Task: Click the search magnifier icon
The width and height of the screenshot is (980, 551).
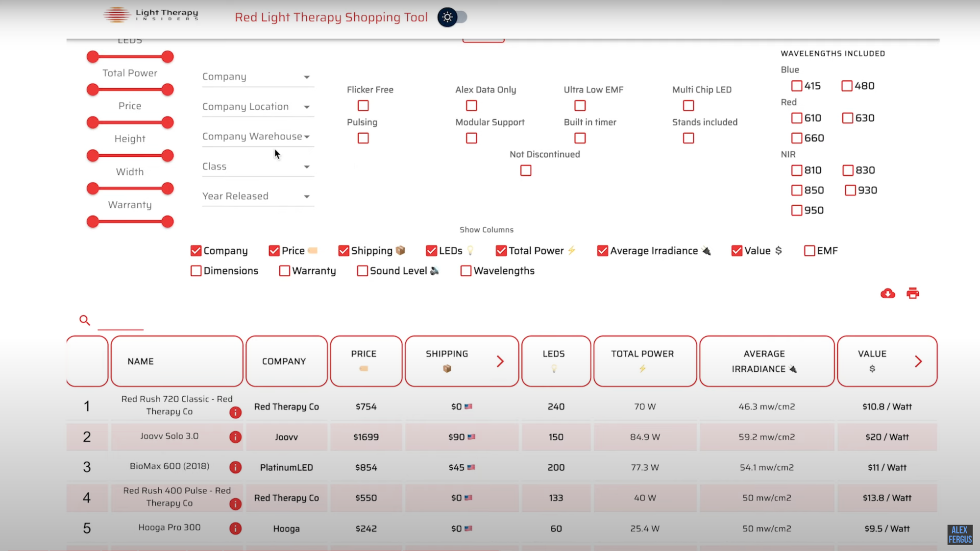Action: point(85,320)
